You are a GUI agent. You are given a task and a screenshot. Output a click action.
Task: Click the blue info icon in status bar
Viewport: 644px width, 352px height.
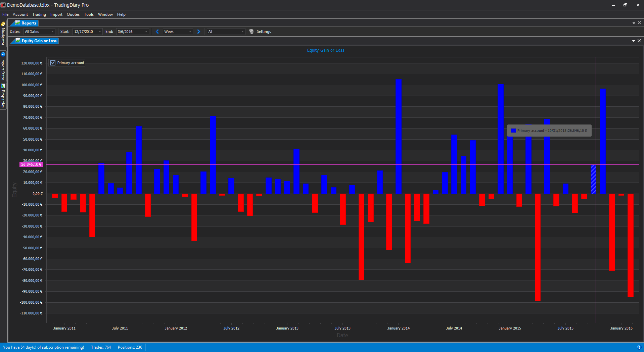(639, 347)
